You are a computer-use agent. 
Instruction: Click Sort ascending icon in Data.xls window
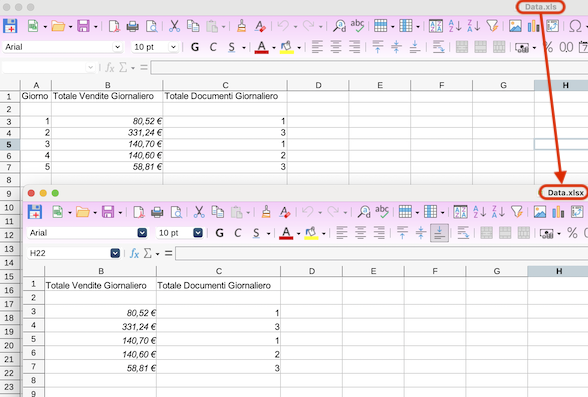(x=454, y=26)
